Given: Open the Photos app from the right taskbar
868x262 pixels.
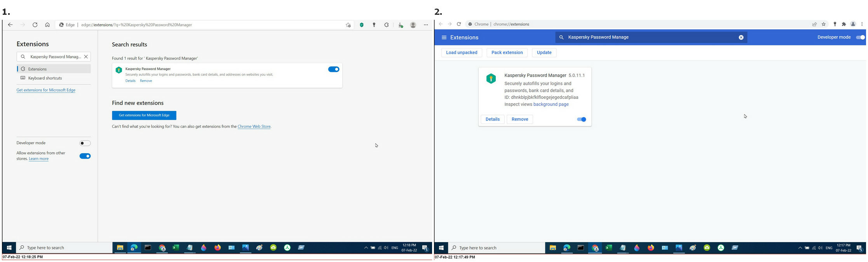Looking at the screenshot, I should (x=679, y=248).
